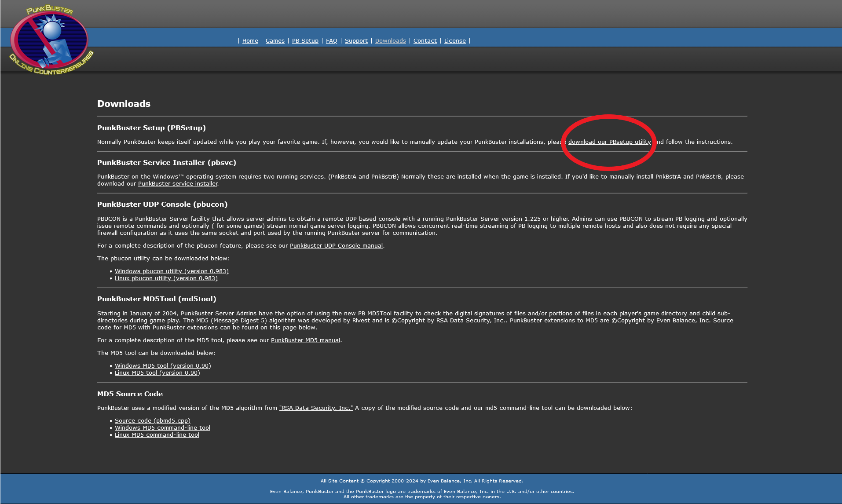This screenshot has height=504, width=842.
Task: Visit RSA Data Security link in MD5Tool section
Action: tap(471, 321)
